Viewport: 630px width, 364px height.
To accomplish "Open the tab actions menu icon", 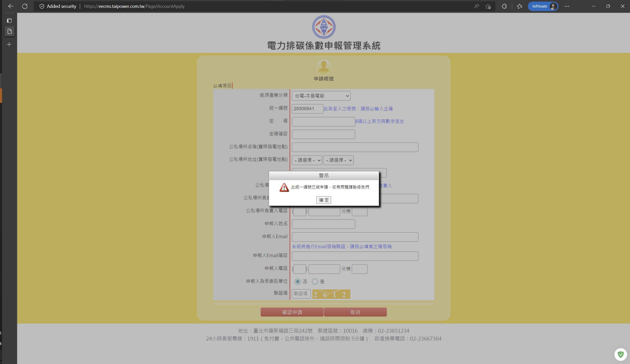I will tap(9, 20).
